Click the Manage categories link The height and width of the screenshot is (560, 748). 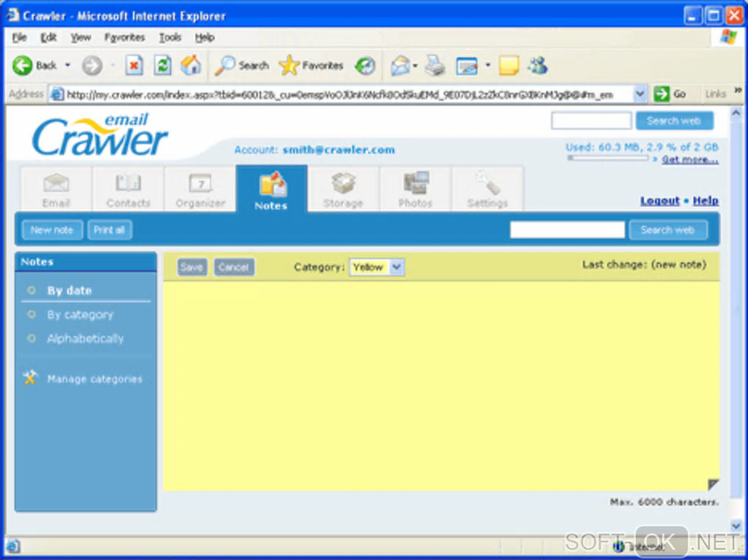(x=95, y=379)
